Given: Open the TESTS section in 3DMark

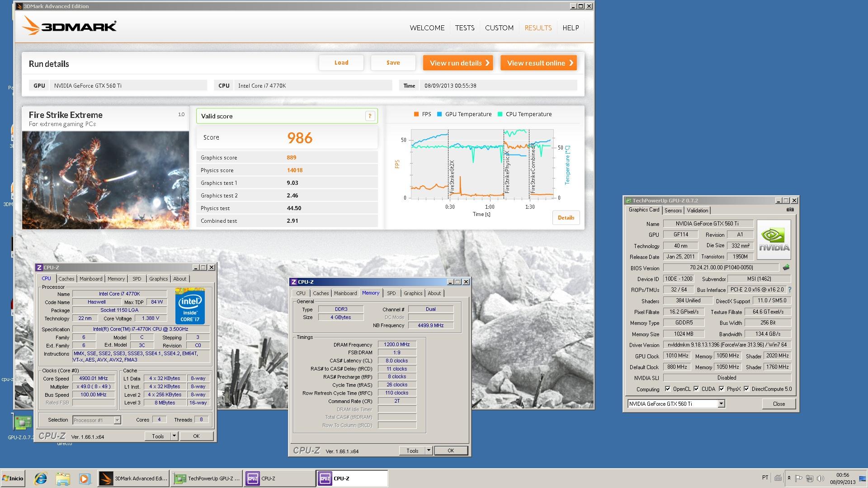Looking at the screenshot, I should [x=465, y=28].
